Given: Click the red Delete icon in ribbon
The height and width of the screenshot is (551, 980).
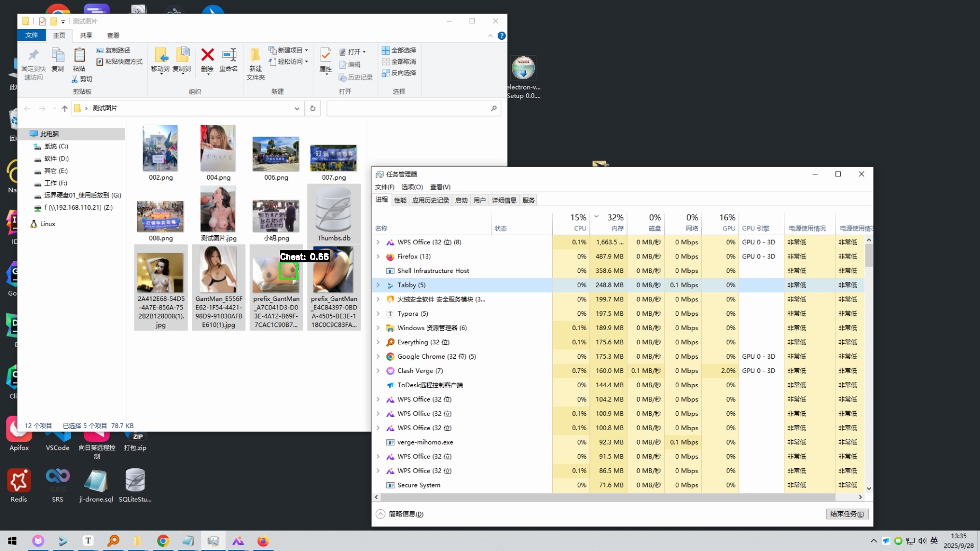Looking at the screenshot, I should pyautogui.click(x=207, y=56).
